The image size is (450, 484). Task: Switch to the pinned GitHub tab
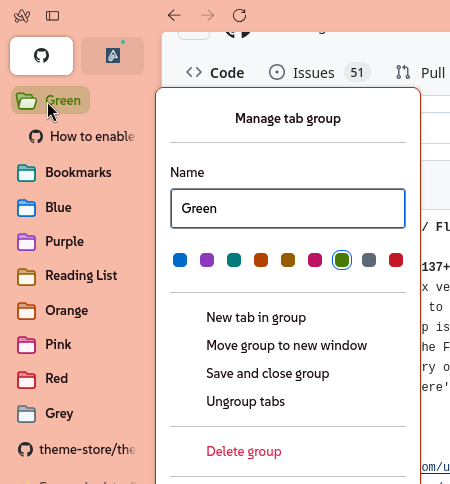pyautogui.click(x=41, y=56)
